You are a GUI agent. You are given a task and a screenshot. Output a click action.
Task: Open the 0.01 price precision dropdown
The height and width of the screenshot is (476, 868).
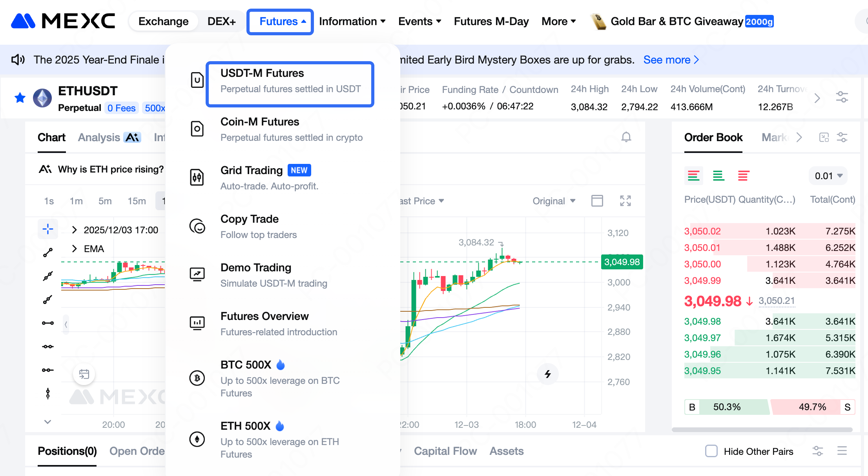[x=828, y=176]
